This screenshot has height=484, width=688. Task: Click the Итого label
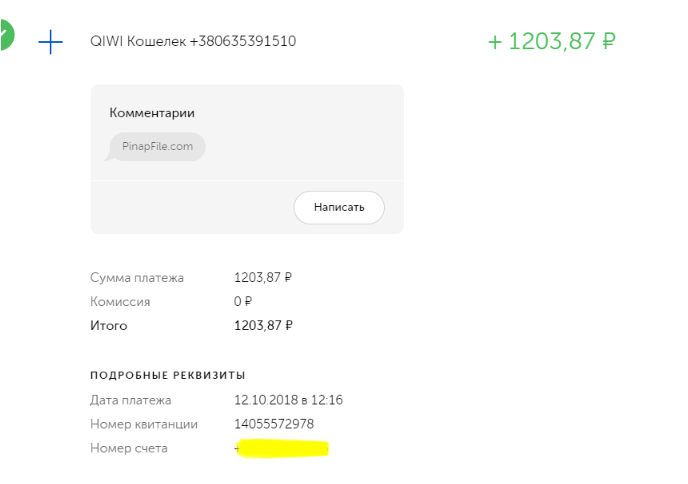[109, 325]
